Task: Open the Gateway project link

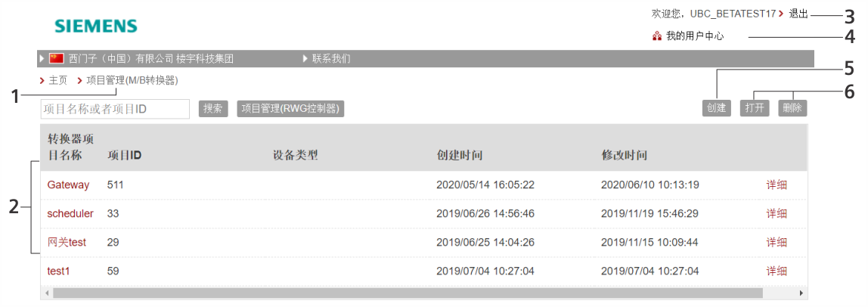Action: click(68, 185)
